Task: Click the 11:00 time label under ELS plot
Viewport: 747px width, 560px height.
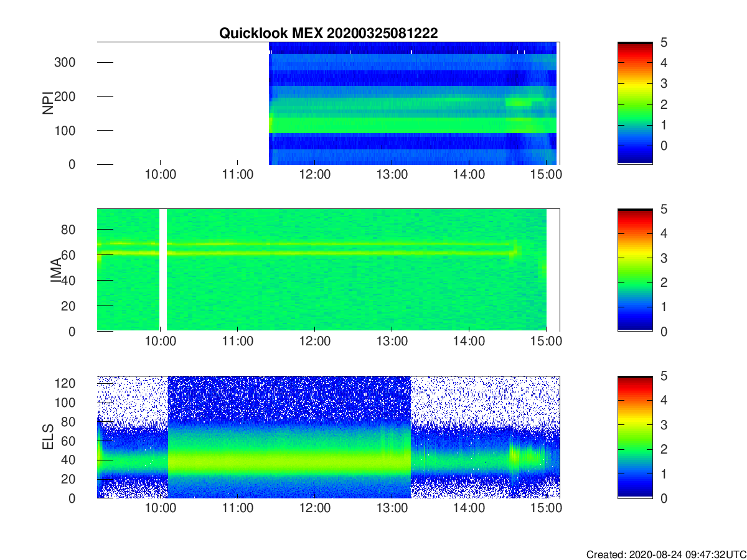Action: (238, 508)
